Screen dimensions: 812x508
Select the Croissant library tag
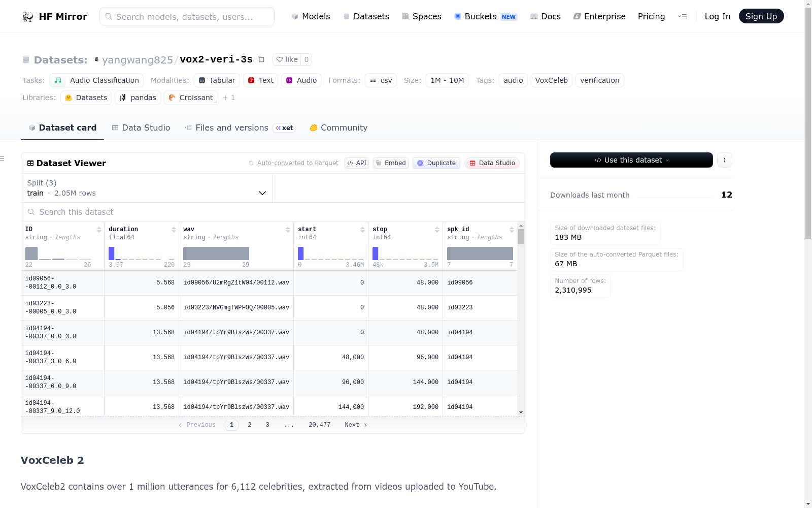(x=191, y=98)
